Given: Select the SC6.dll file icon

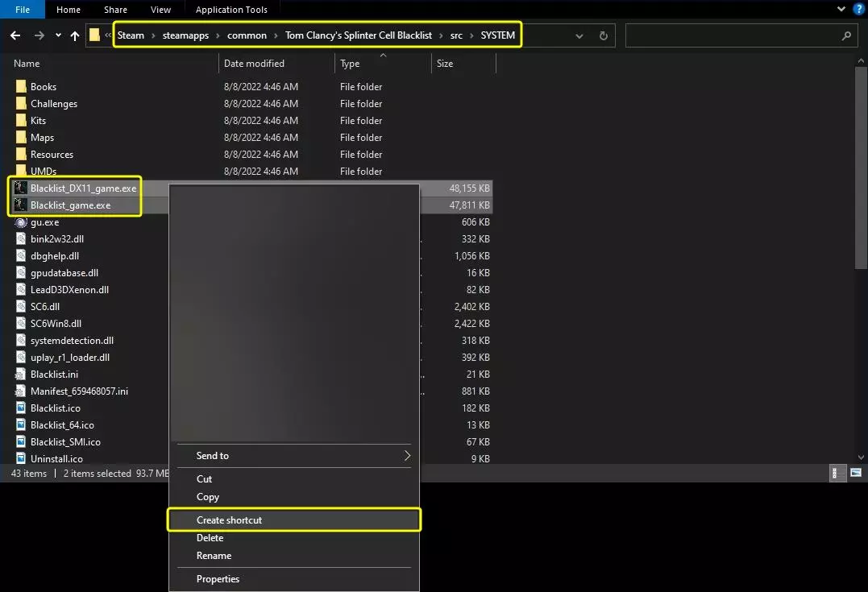Looking at the screenshot, I should click(21, 306).
